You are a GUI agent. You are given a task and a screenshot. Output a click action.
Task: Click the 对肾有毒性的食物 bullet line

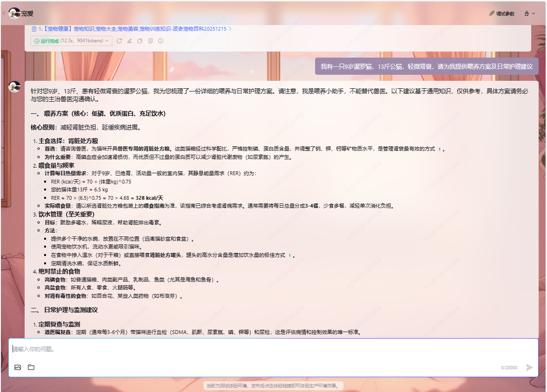(114, 296)
